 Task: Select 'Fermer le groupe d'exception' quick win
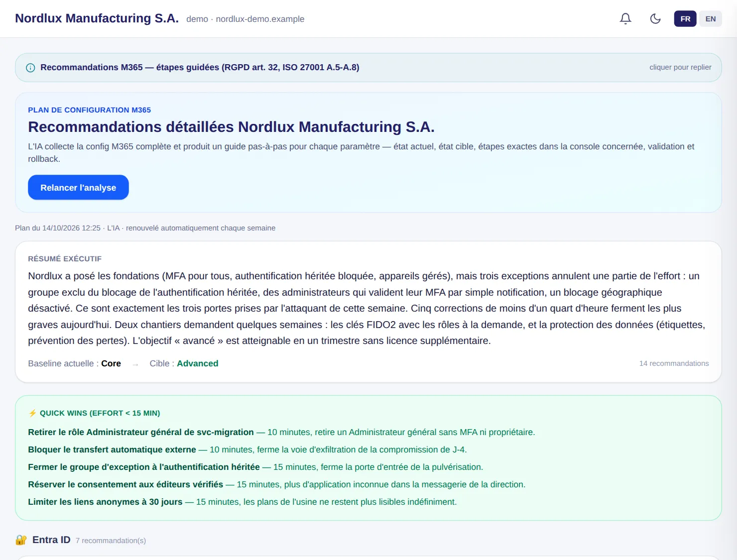[x=144, y=467]
